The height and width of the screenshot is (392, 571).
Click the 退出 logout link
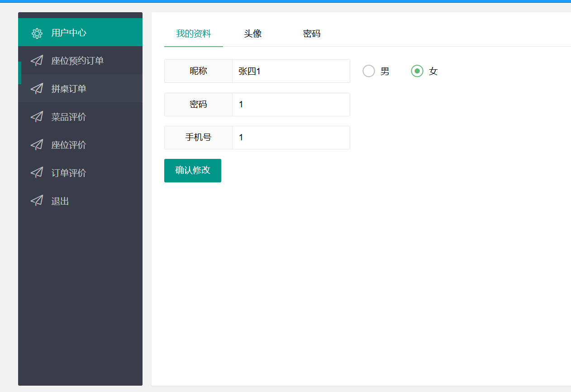click(60, 201)
